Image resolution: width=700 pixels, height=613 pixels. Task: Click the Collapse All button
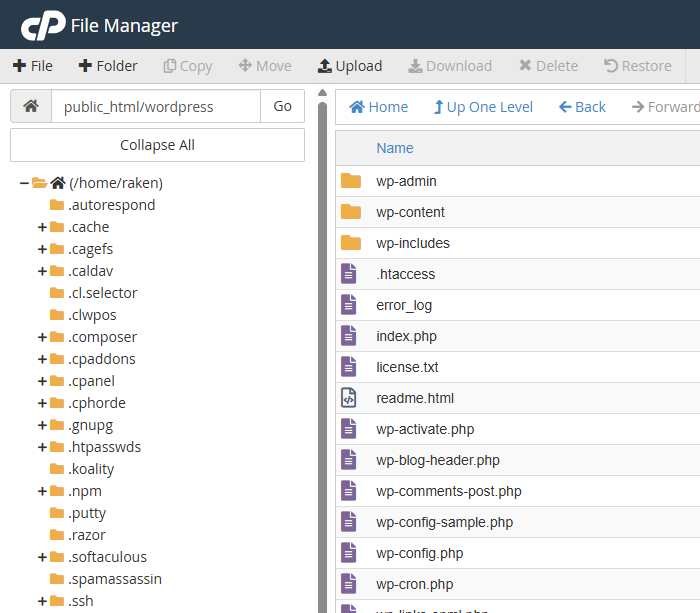point(157,145)
